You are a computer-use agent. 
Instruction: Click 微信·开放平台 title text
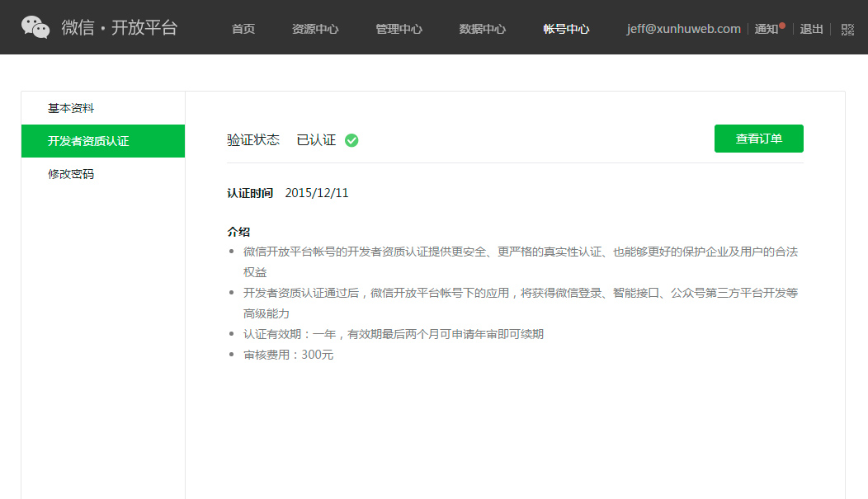119,27
